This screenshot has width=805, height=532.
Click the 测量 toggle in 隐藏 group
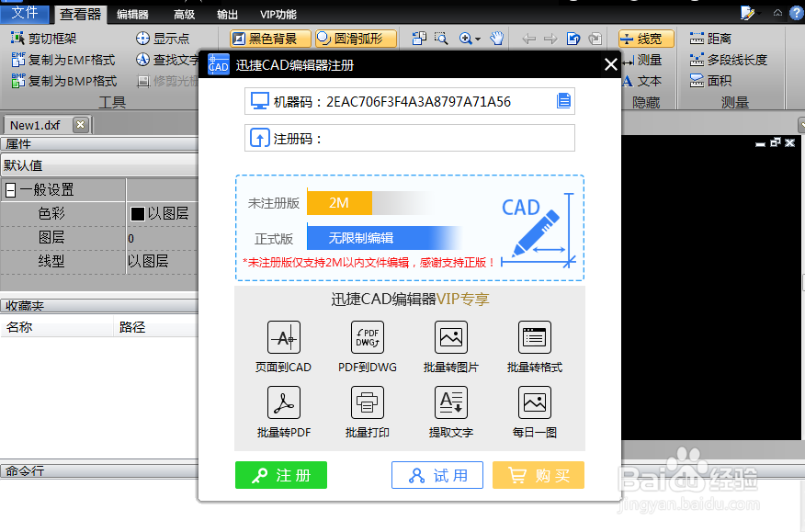(x=642, y=60)
